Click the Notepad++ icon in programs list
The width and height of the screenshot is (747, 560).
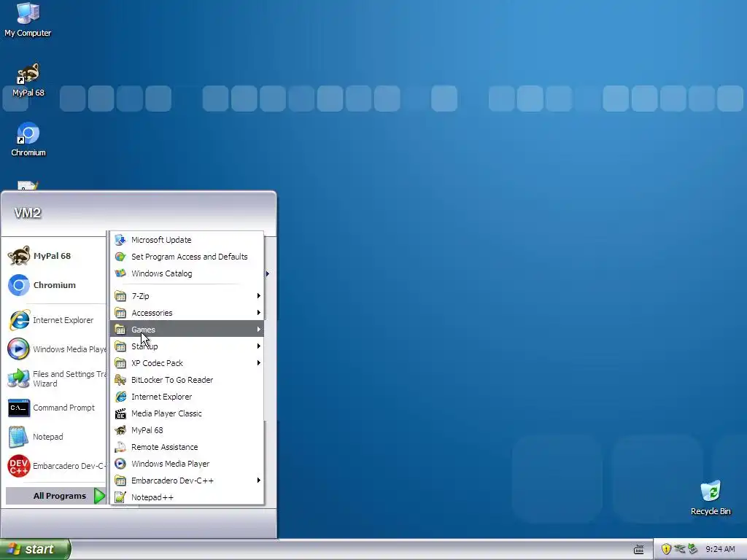coord(120,497)
